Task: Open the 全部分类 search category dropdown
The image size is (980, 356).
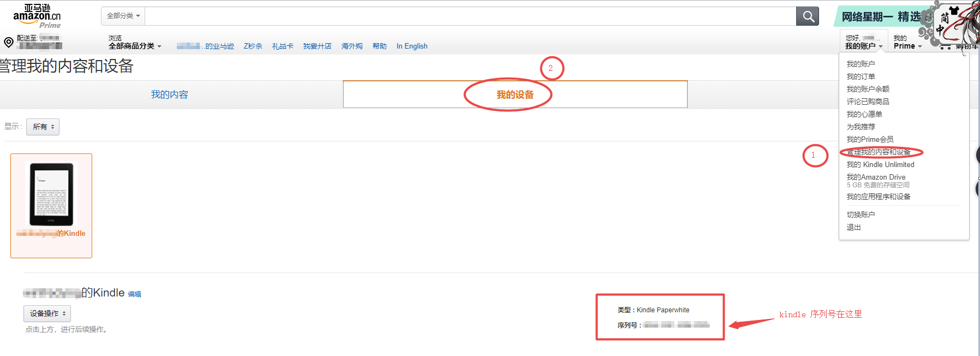Action: 123,16
